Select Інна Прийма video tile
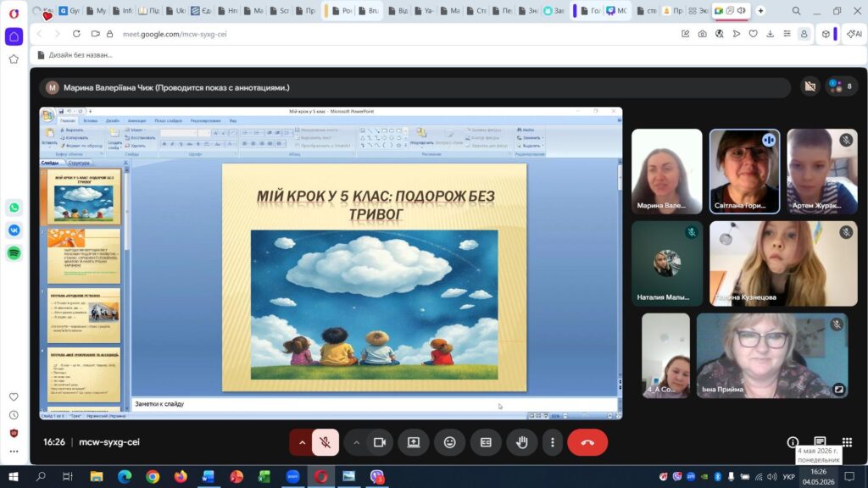 pos(771,356)
